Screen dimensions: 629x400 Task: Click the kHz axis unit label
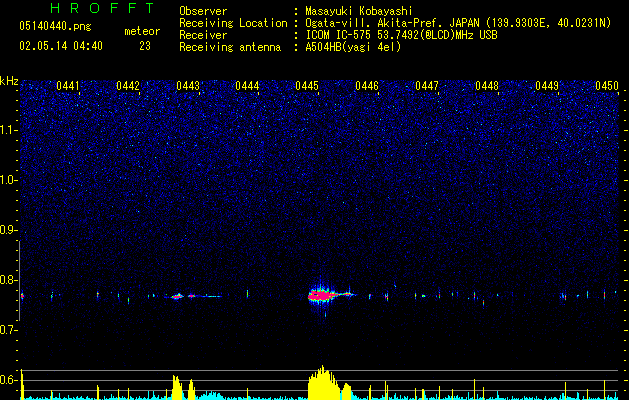9,81
